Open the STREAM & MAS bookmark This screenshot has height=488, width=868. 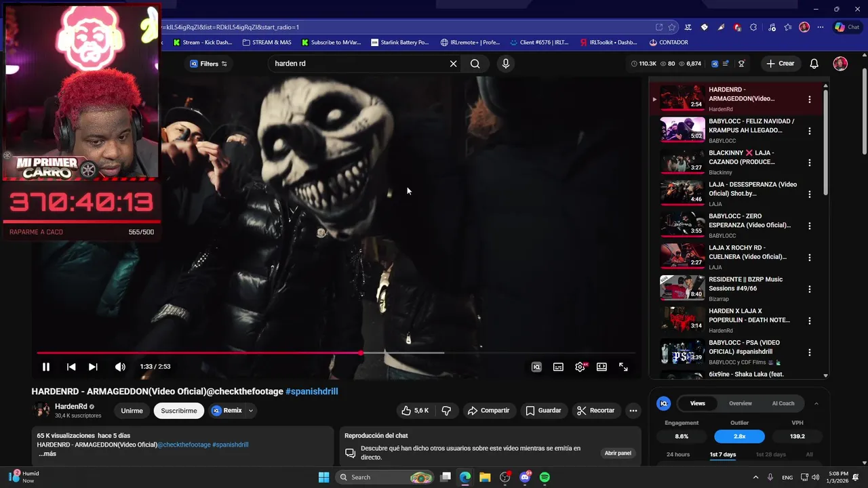click(266, 42)
